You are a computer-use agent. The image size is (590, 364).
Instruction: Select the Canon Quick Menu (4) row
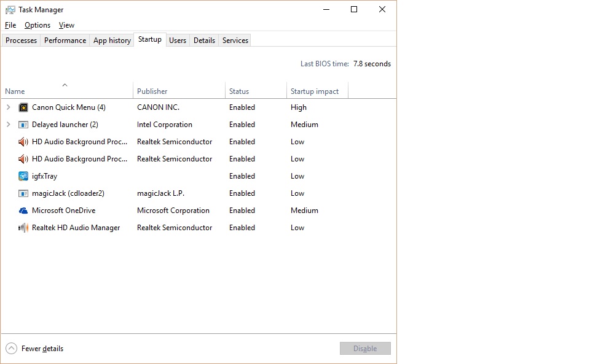(x=199, y=107)
